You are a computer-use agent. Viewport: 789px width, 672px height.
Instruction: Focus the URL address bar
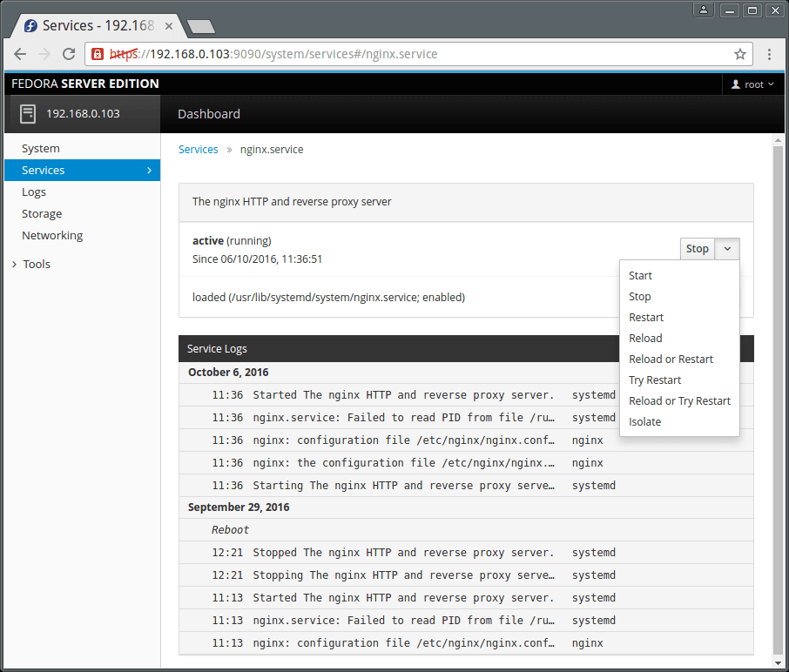point(418,54)
